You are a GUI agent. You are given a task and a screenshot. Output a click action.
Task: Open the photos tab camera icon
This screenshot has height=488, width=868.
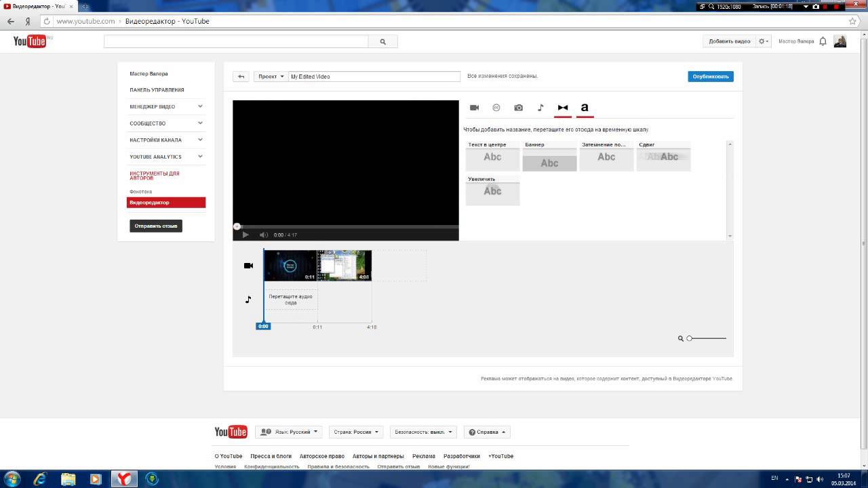(x=519, y=108)
